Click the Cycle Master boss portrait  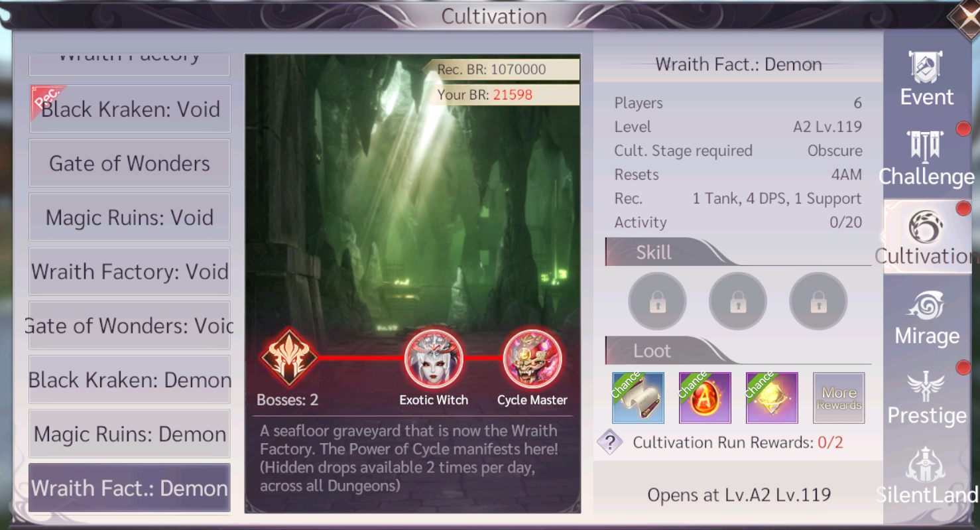(x=532, y=359)
